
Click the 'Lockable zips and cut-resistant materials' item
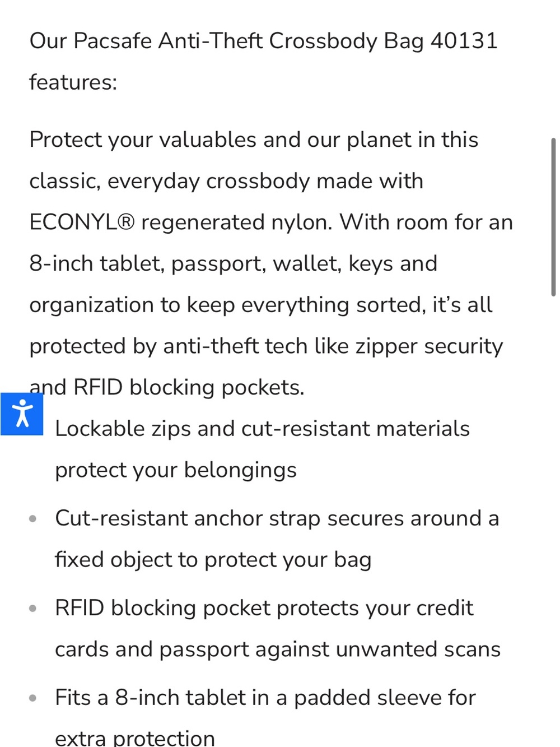262,429
